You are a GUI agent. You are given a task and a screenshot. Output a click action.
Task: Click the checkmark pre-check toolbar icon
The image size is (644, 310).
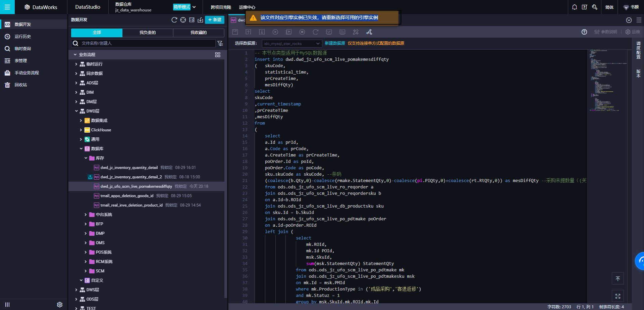click(329, 32)
